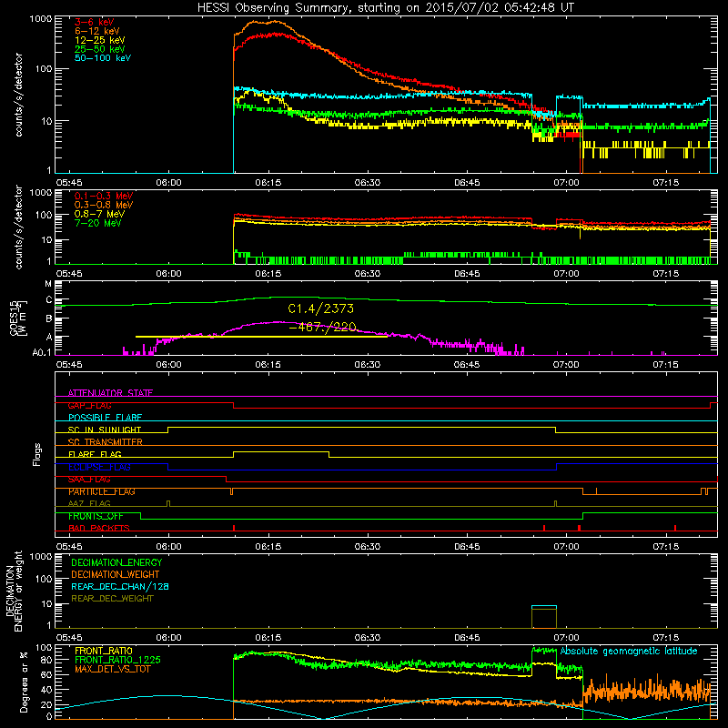Screen dimensions: 728x728
Task: Pick the 50-100 keV legend label
Action: (x=103, y=58)
